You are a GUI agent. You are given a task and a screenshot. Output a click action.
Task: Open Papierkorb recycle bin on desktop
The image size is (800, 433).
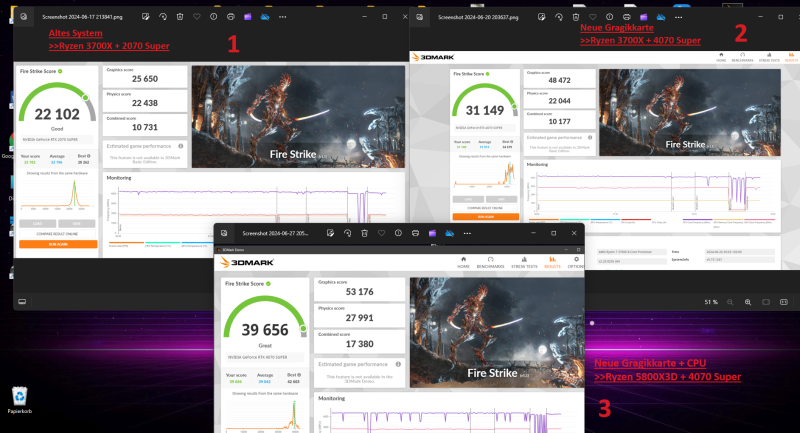[x=20, y=396]
